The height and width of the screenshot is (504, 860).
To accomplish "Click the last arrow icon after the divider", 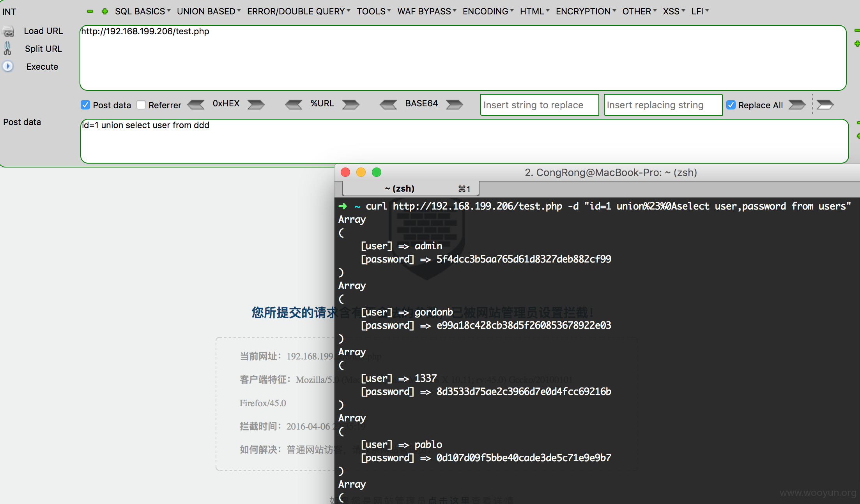I will tap(825, 104).
